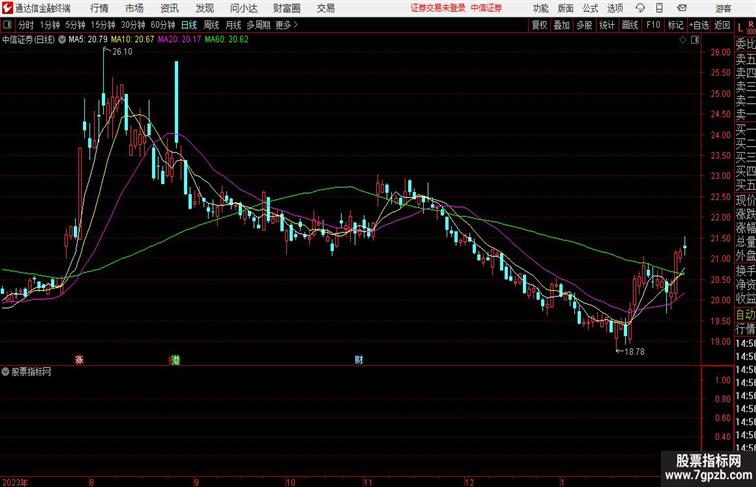756x487 pixels.
Task: Click the 26.10 high price label
Action: pyautogui.click(x=122, y=52)
